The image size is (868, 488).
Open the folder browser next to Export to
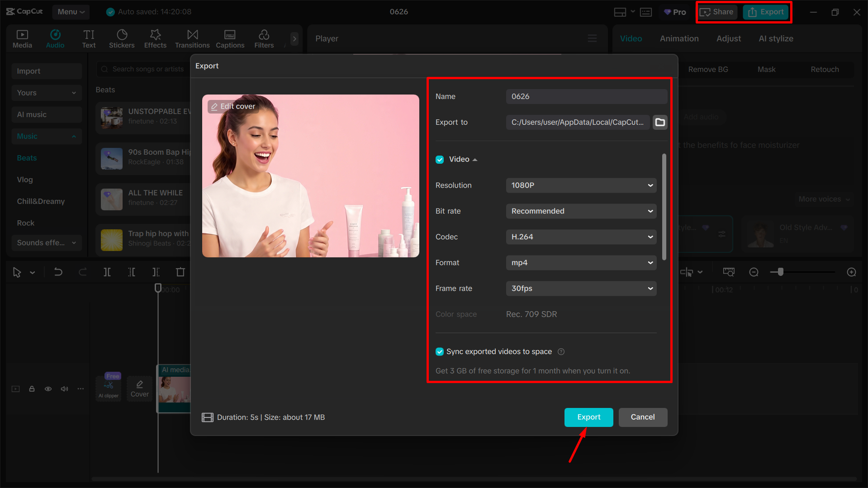tap(659, 122)
